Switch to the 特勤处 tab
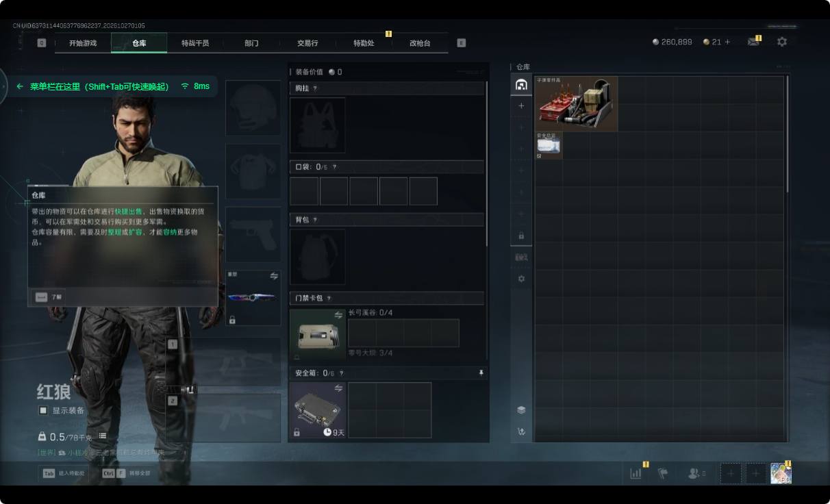The image size is (830, 504). tap(364, 43)
